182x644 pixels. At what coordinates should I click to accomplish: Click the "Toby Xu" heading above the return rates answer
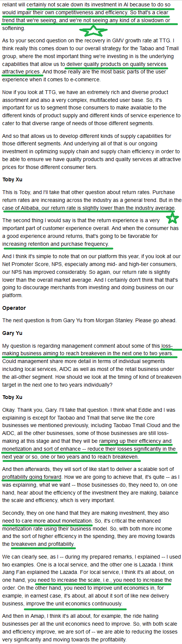[12, 179]
